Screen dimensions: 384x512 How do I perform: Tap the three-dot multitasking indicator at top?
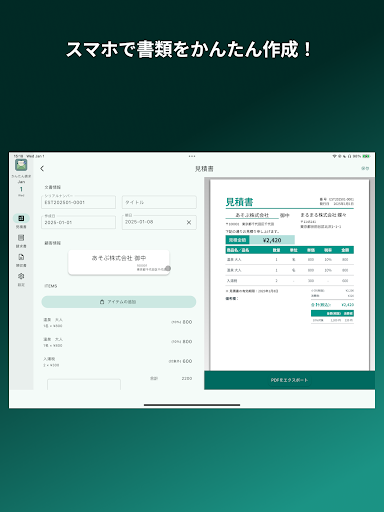pyautogui.click(x=192, y=156)
